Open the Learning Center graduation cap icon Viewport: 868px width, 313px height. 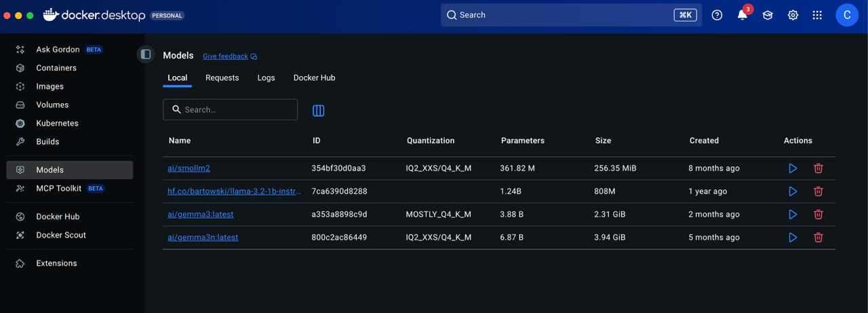click(768, 15)
